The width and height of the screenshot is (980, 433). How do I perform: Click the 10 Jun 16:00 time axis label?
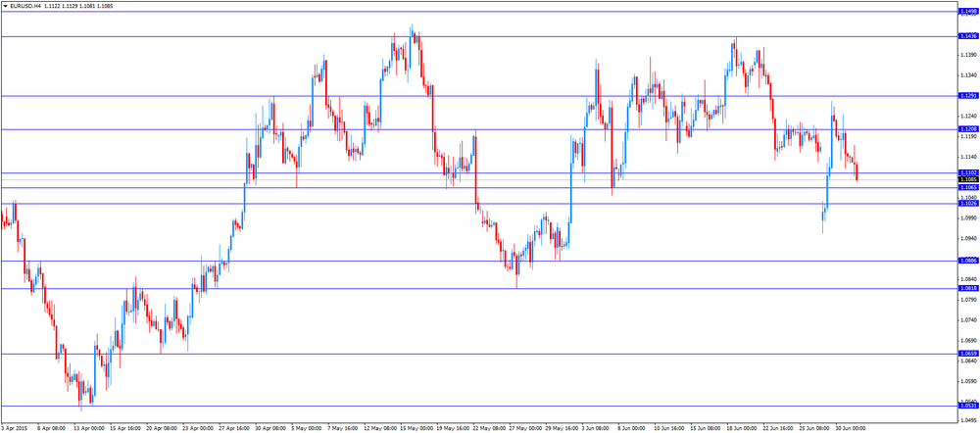pyautogui.click(x=669, y=429)
